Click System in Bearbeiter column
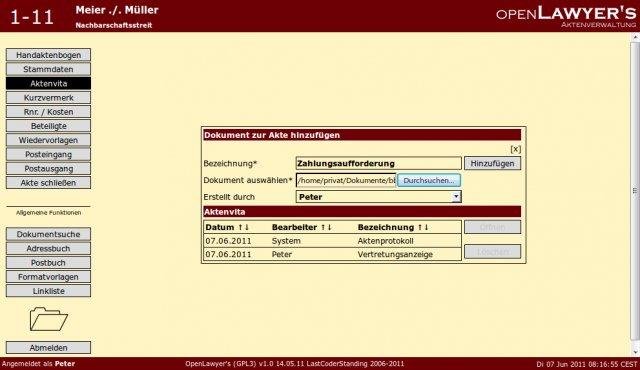This screenshot has width=640, height=370. [286, 241]
